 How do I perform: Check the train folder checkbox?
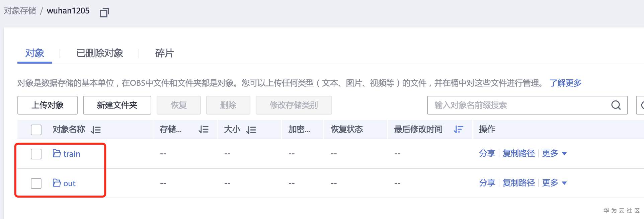36,154
